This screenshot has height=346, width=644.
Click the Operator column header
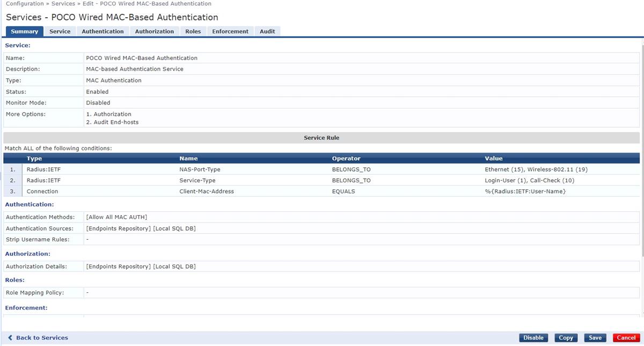[346, 158]
